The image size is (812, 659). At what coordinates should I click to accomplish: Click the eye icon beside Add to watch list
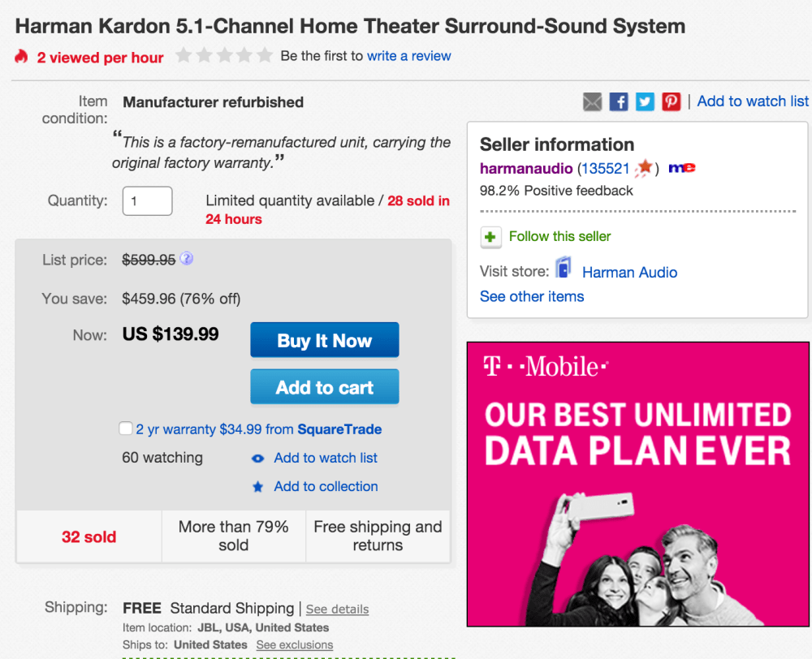click(258, 459)
